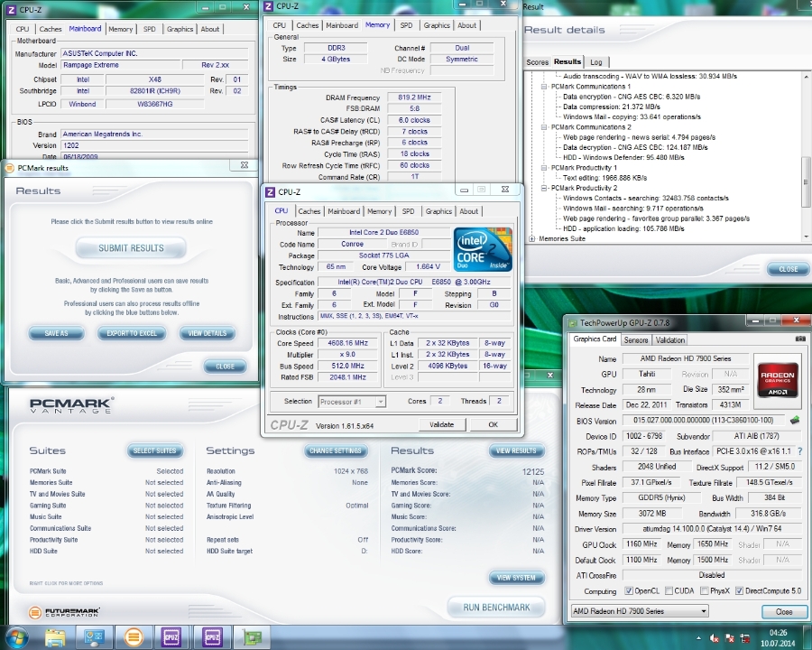Click the PCMark results window title icon
The image size is (812, 650).
click(9, 168)
